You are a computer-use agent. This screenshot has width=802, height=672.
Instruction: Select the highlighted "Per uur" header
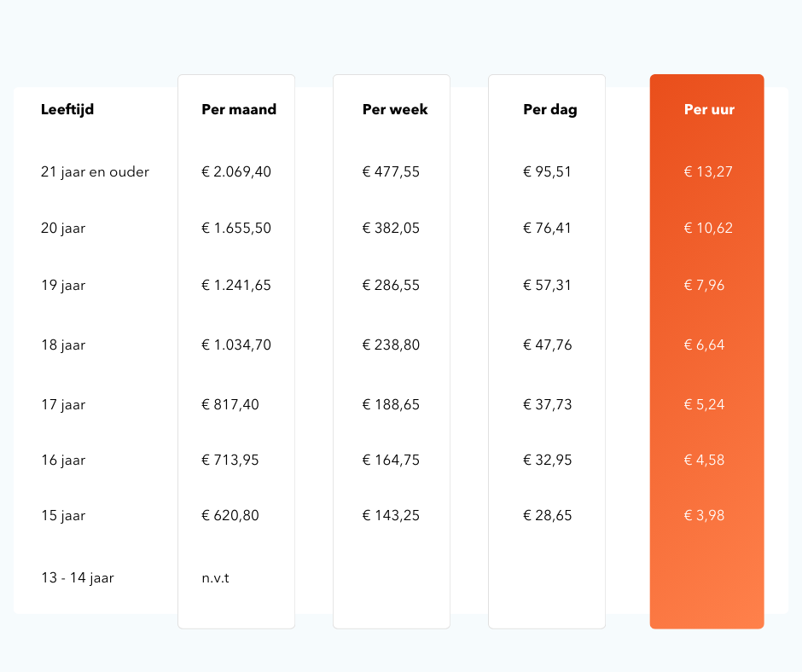[709, 110]
